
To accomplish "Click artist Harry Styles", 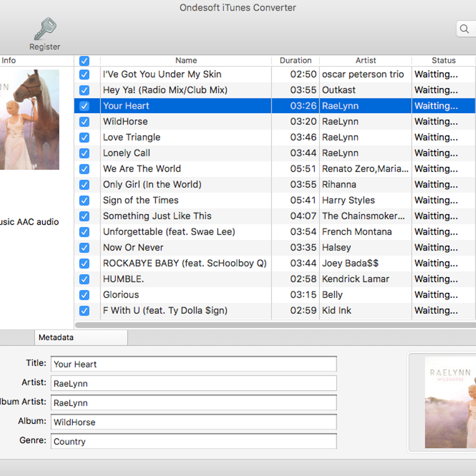I will 348,201.
